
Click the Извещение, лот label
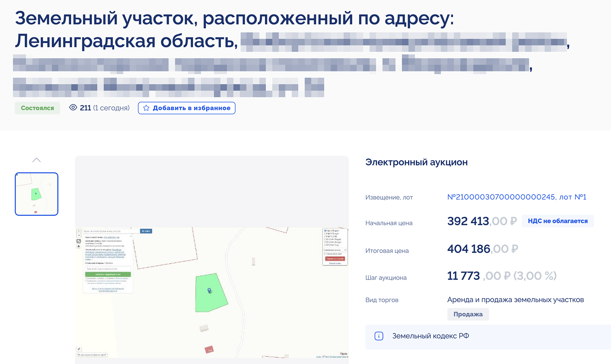389,197
